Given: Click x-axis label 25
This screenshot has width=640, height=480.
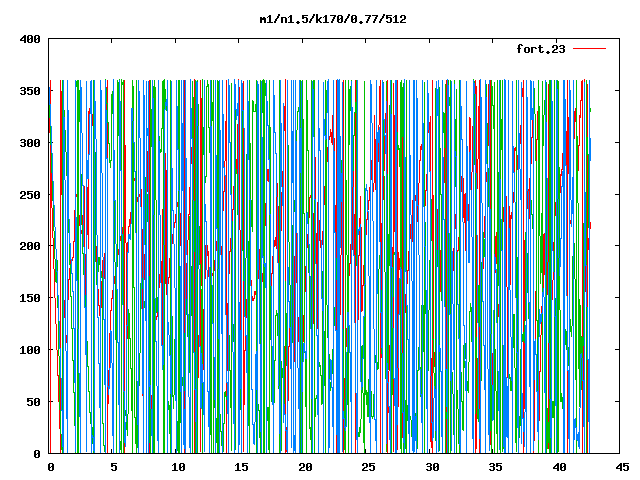Looking at the screenshot, I should point(368,467).
